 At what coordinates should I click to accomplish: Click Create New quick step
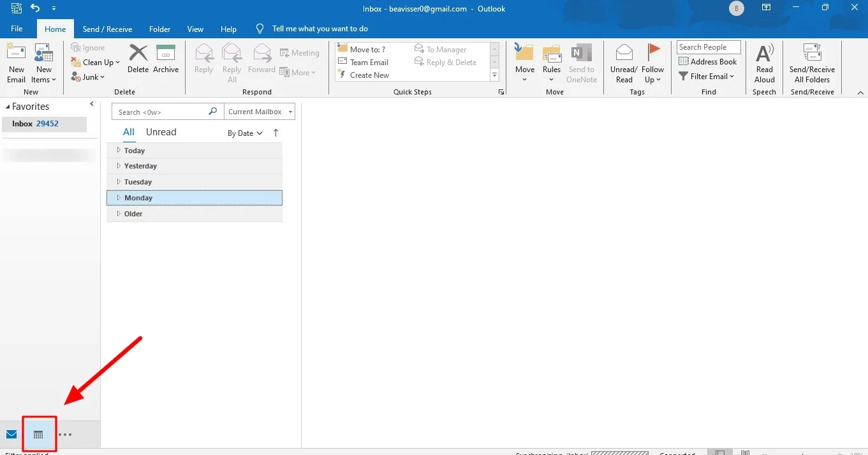tap(364, 75)
